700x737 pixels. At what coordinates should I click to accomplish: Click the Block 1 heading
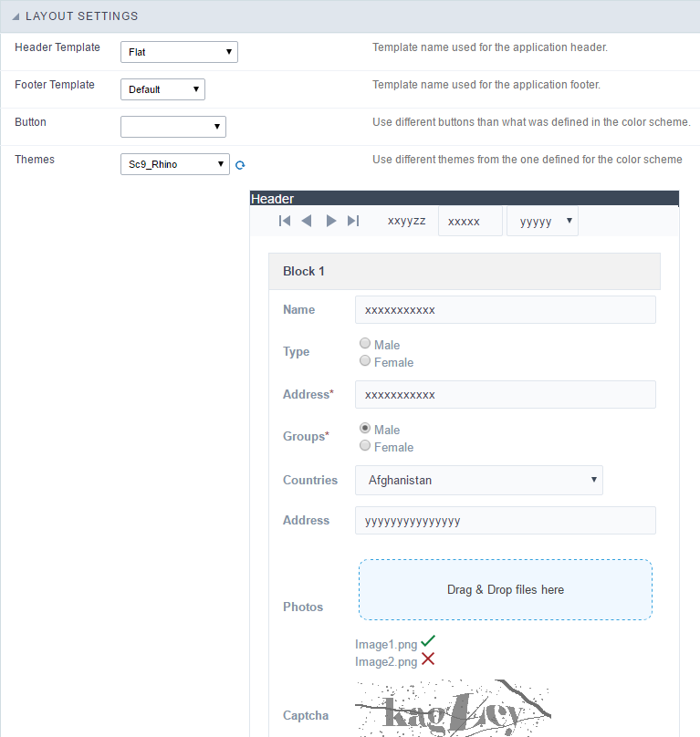tap(304, 271)
